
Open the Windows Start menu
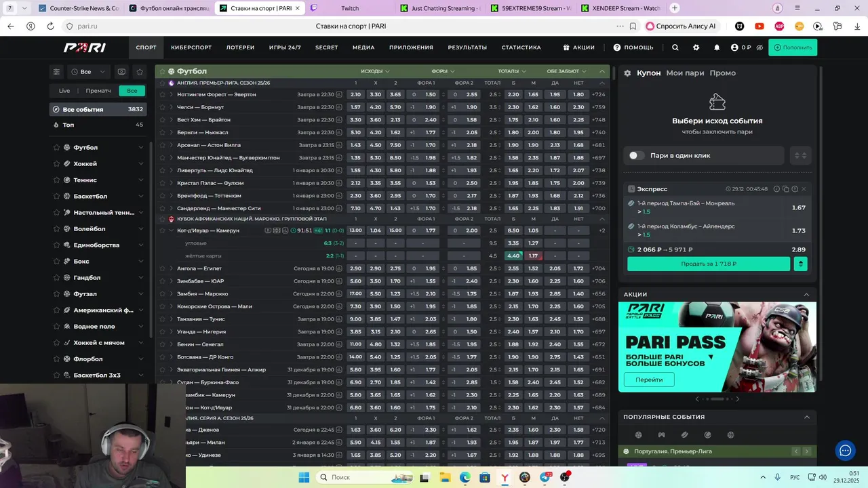(304, 477)
